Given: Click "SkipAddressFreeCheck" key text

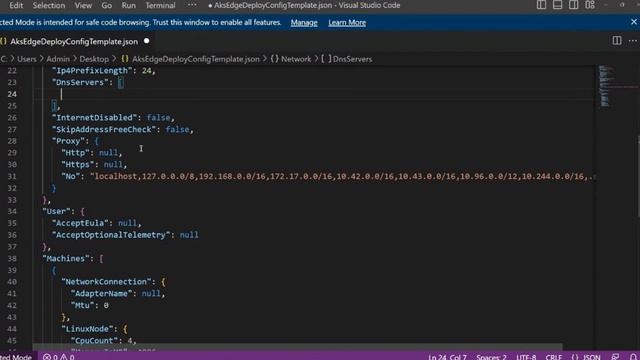Looking at the screenshot, I should (x=104, y=129).
